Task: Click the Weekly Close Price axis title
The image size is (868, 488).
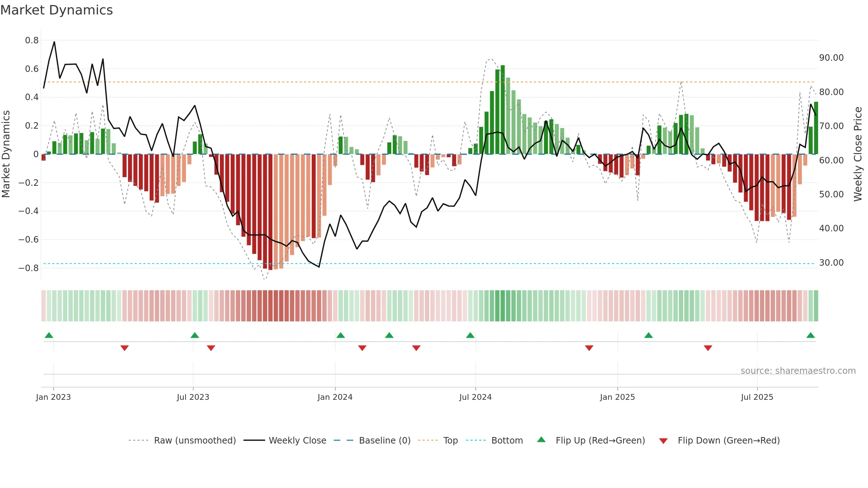Action: pyautogui.click(x=858, y=154)
